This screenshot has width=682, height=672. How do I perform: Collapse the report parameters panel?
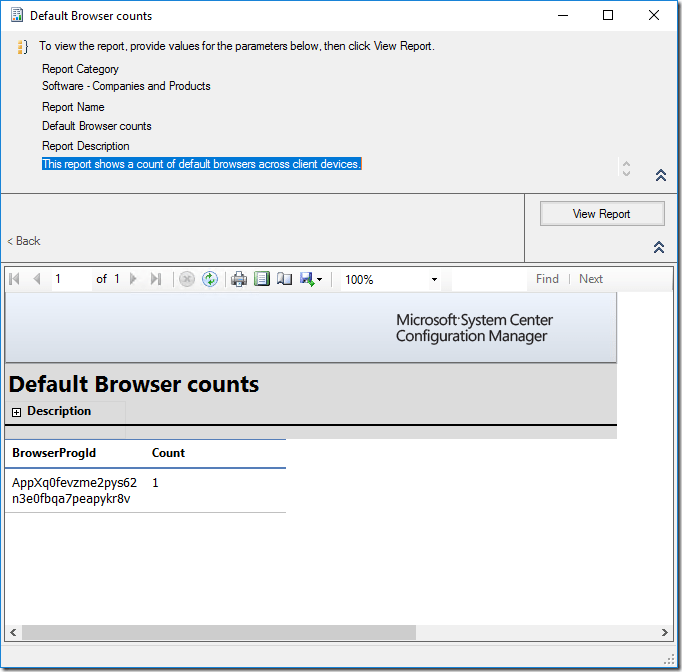[660, 175]
